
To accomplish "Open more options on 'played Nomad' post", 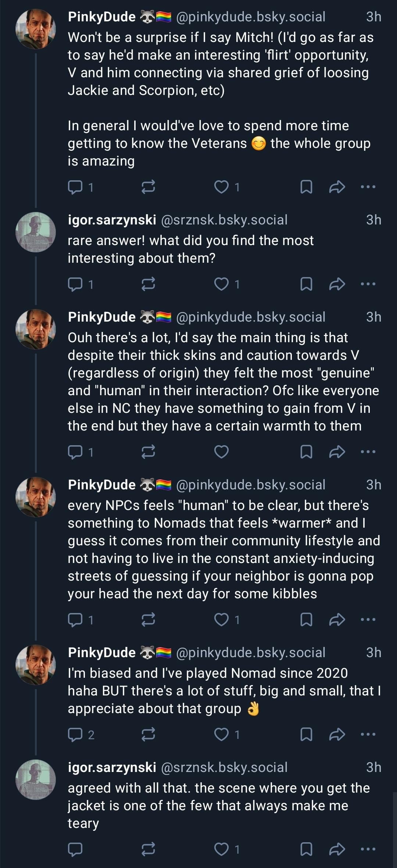I will [368, 734].
